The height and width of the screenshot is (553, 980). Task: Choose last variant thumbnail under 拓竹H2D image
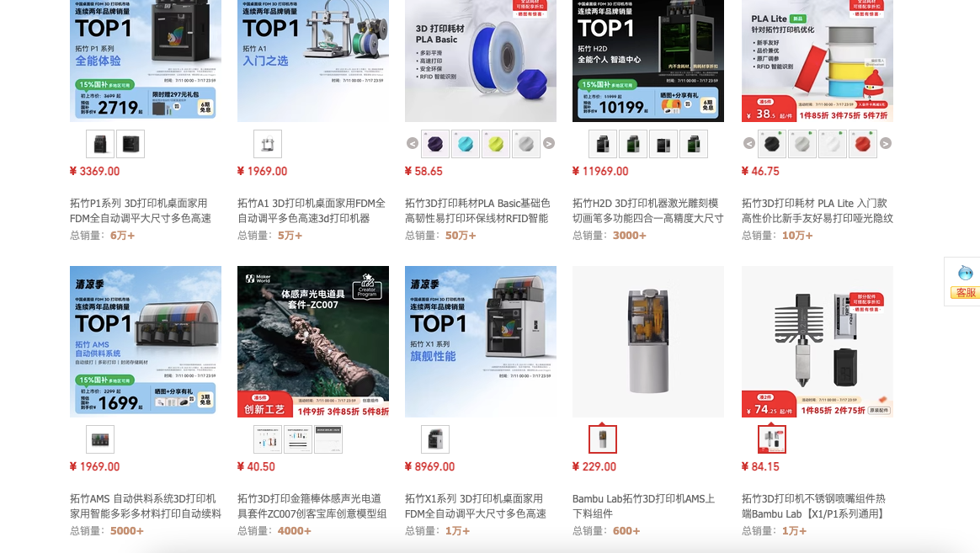pos(694,144)
